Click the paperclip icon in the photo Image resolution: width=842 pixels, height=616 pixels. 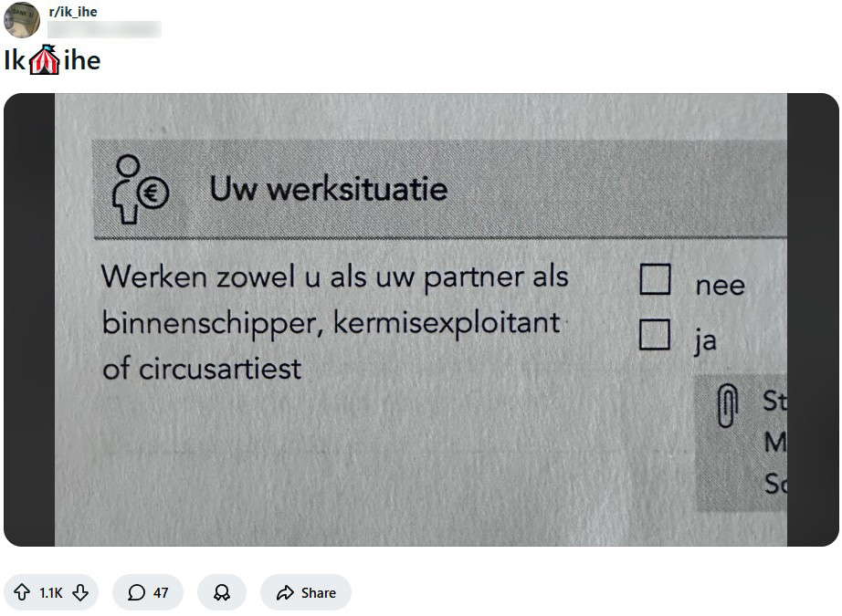(728, 406)
